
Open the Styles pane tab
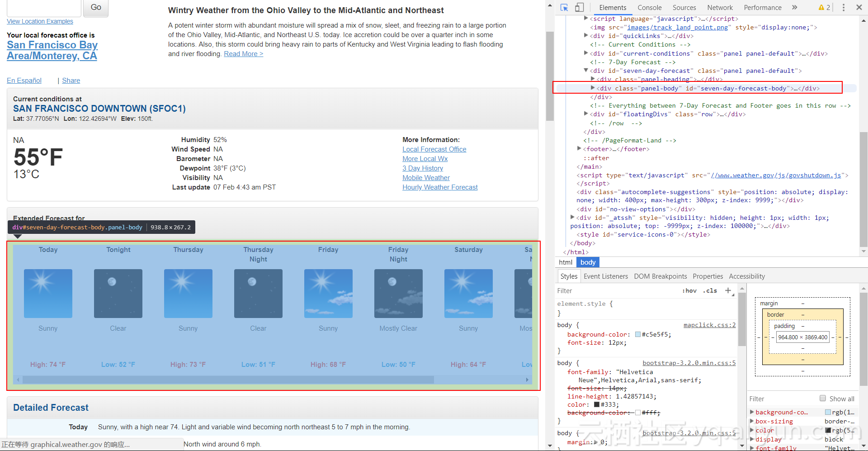click(x=569, y=276)
